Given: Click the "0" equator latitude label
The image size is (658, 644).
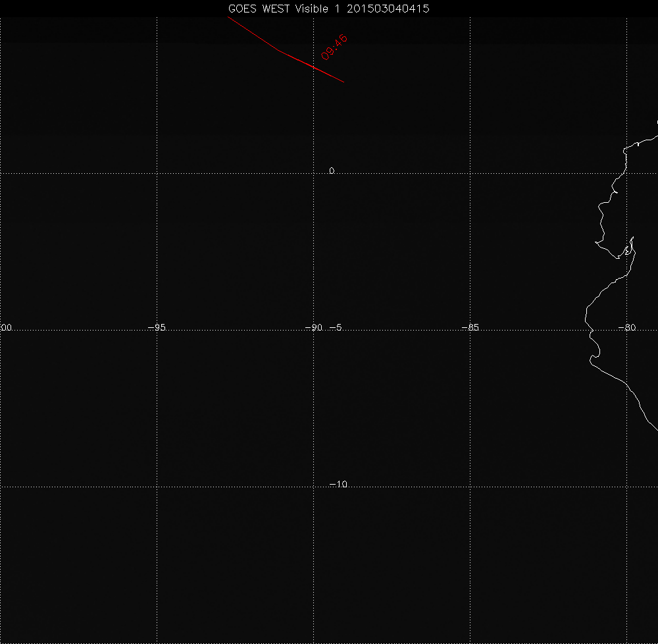Looking at the screenshot, I should pos(332,171).
